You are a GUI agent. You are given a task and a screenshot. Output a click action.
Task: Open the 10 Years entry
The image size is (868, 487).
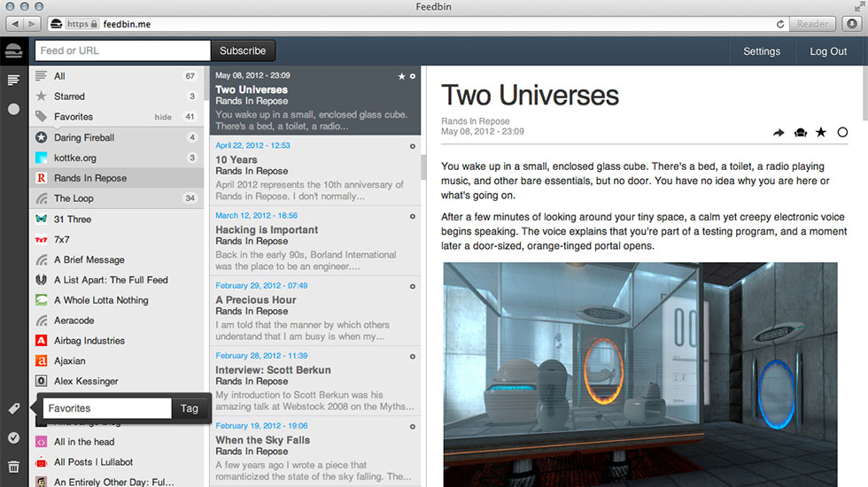315,171
